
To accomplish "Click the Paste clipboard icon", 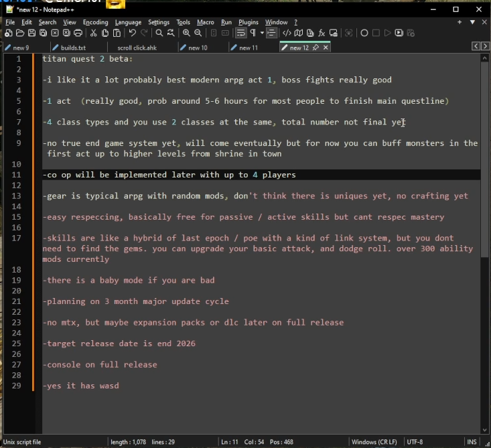I will 117,33.
